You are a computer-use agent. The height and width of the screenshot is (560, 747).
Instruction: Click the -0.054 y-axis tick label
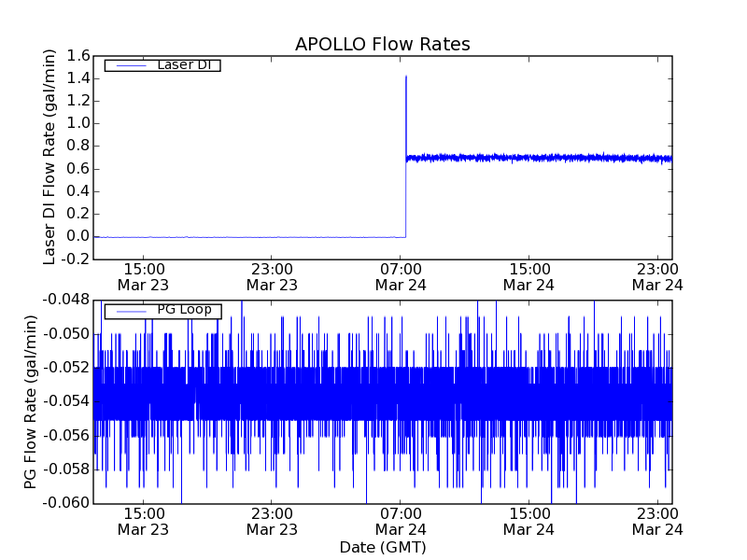coord(66,401)
